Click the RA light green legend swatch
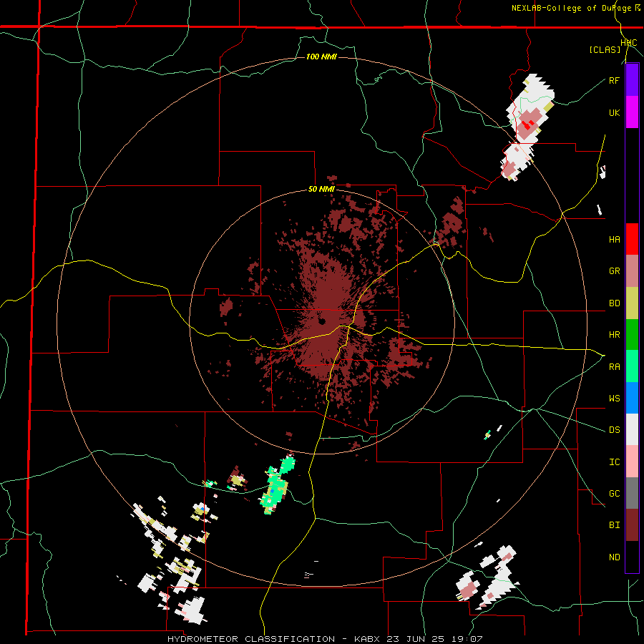This screenshot has width=644, height=644. [632, 366]
